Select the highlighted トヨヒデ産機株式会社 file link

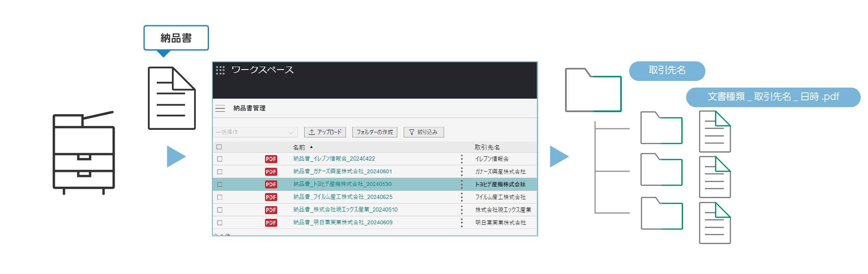pos(342,184)
